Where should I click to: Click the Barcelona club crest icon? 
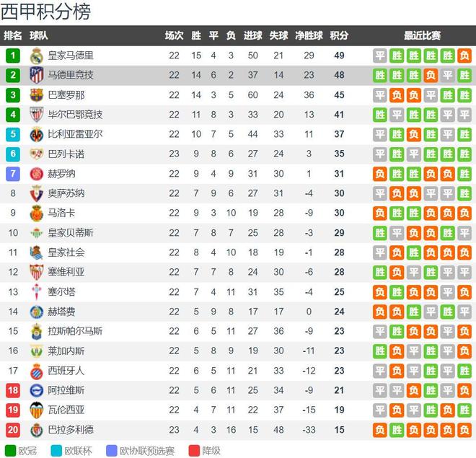36,94
